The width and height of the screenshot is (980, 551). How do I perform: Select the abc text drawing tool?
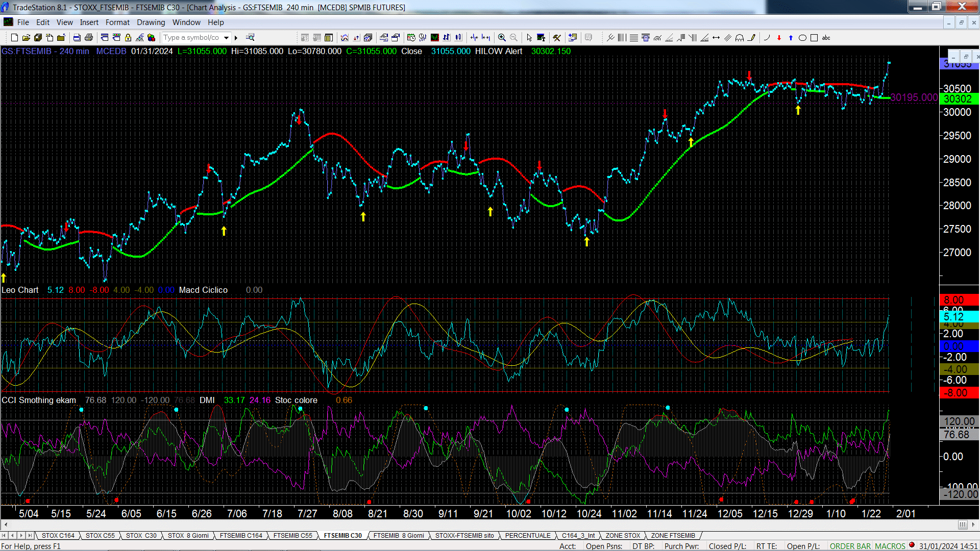tap(826, 38)
